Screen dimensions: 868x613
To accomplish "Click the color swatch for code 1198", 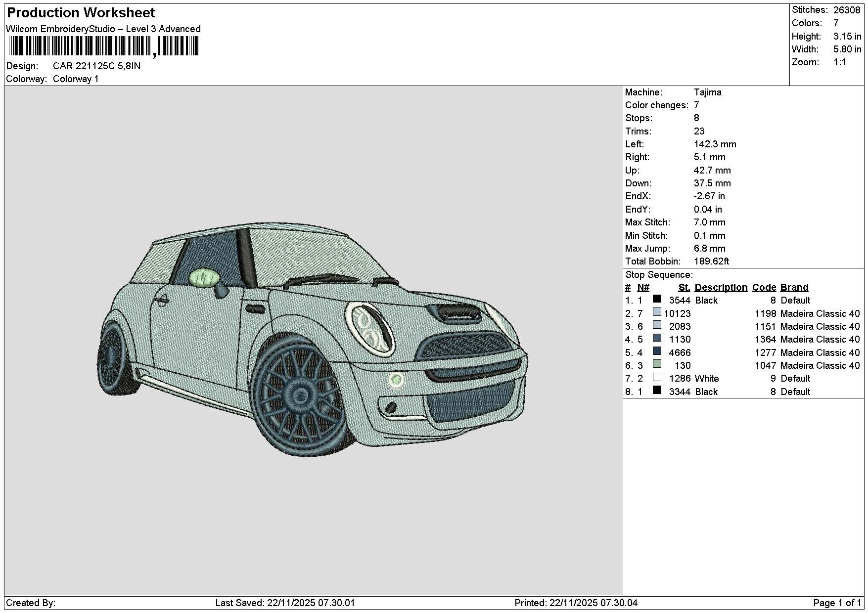I will pyautogui.click(x=657, y=312).
